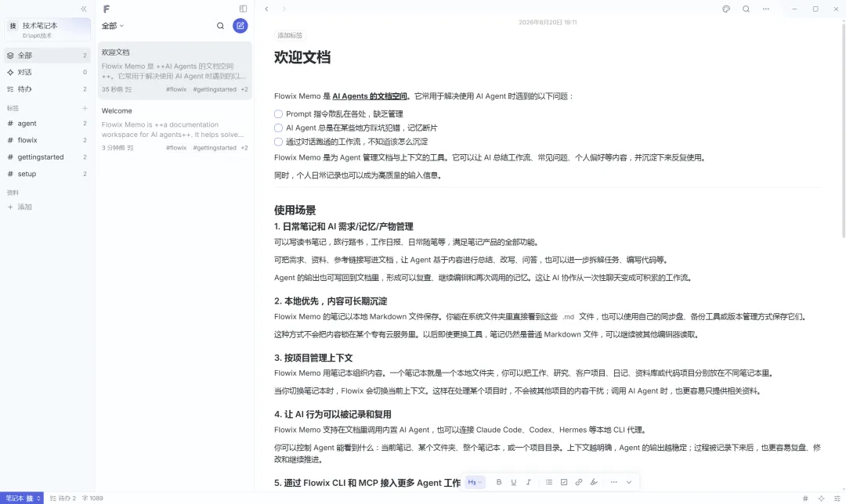The image size is (846, 504).
Task: Search in document using top-right magnifier
Action: click(746, 9)
